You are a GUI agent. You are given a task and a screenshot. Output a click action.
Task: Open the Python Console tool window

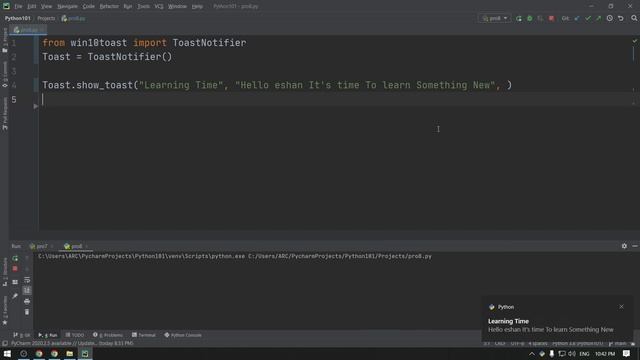(x=183, y=335)
